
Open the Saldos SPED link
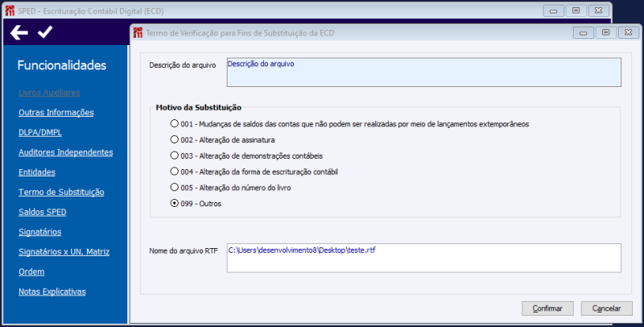43,212
